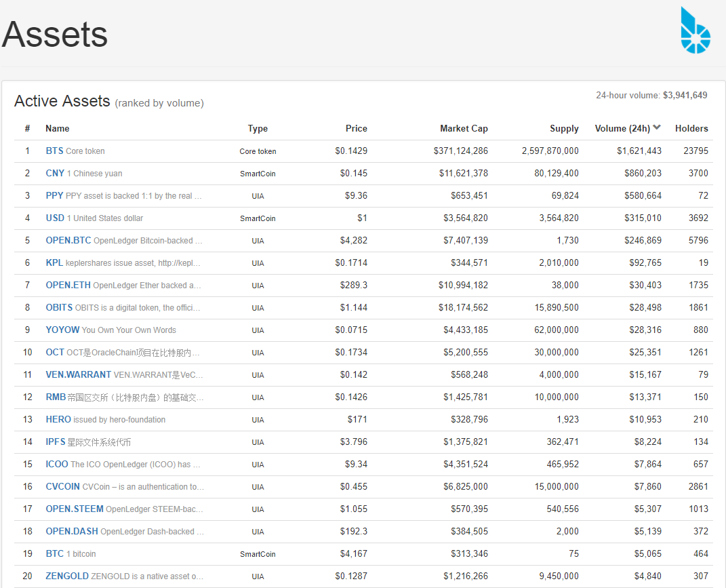Open the USD asset link
Viewport: 726px width, 588px height.
coord(55,218)
